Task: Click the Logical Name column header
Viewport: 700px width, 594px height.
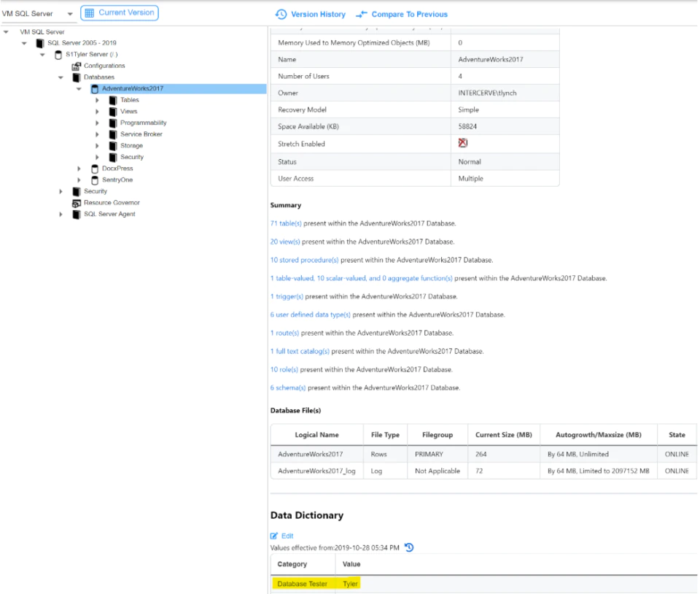Action: coord(316,435)
